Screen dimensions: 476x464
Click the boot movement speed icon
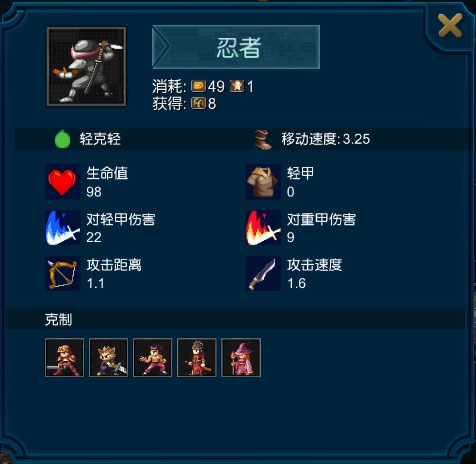click(263, 140)
